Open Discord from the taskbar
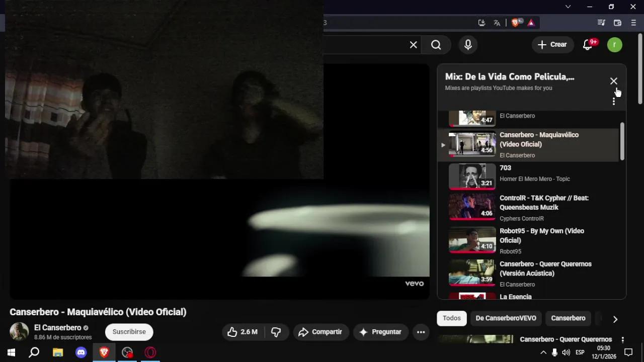This screenshot has width=644, height=362. coord(81,352)
